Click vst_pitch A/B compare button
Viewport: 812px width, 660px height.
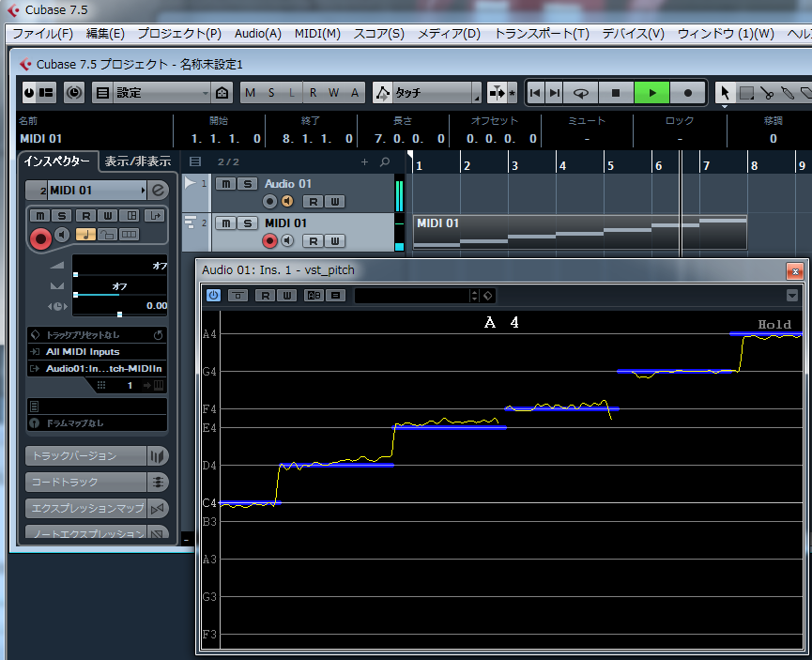(x=314, y=296)
